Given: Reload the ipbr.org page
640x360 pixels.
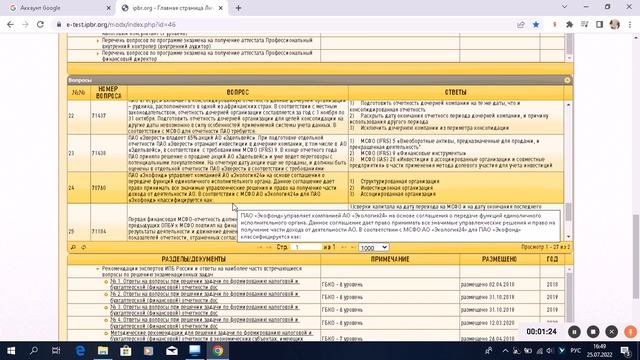Looking at the screenshot, I should tap(40, 24).
